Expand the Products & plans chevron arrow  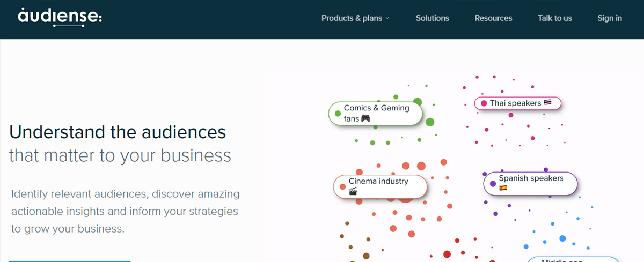pyautogui.click(x=387, y=18)
